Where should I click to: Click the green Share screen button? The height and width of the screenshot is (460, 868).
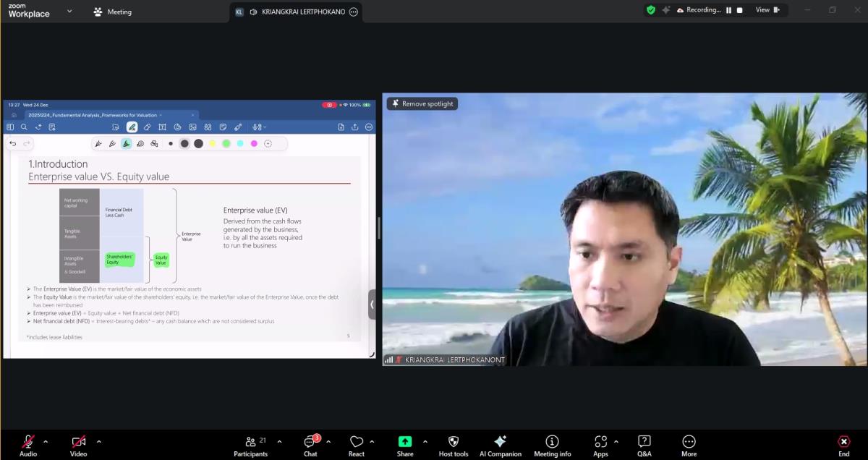[x=405, y=445]
